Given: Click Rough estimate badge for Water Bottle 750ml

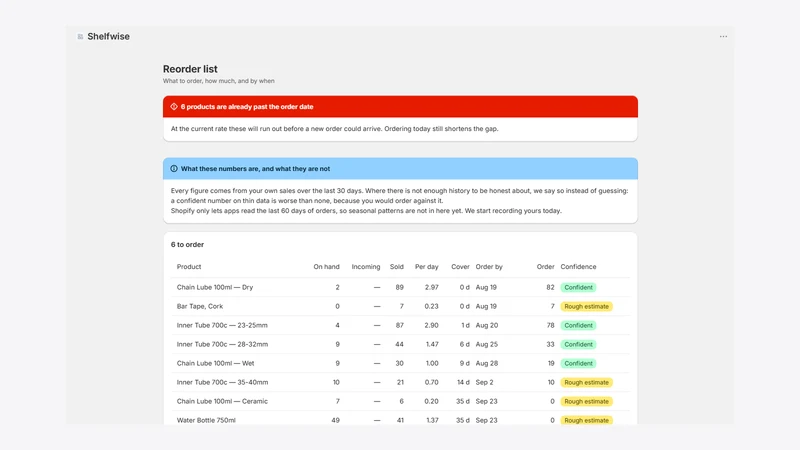Looking at the screenshot, I should pos(586,420).
